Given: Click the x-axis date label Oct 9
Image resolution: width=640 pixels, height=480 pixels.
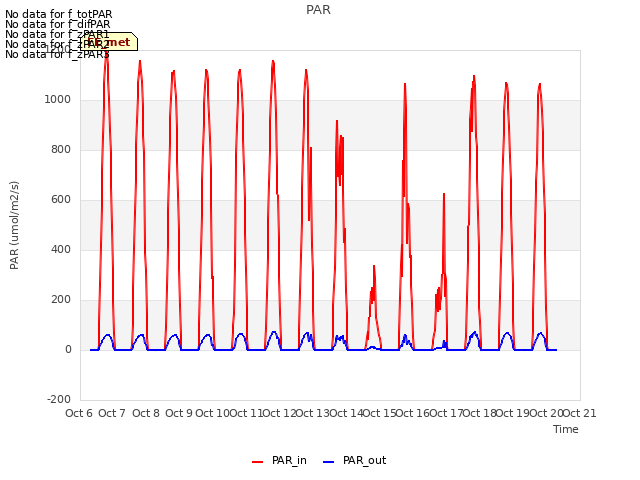Looking at the screenshot, I should click(179, 413).
